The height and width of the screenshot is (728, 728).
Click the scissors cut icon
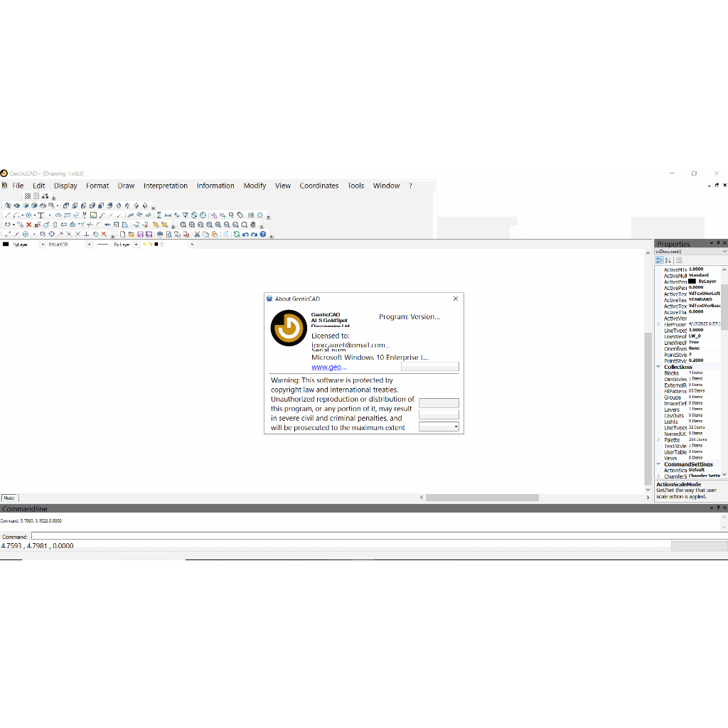198,235
